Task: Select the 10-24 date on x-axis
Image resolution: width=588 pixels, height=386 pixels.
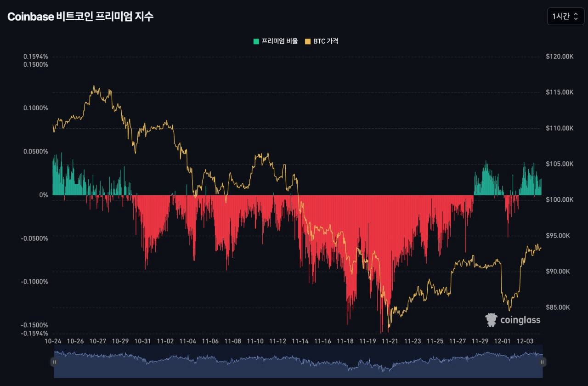Action: pyautogui.click(x=53, y=341)
